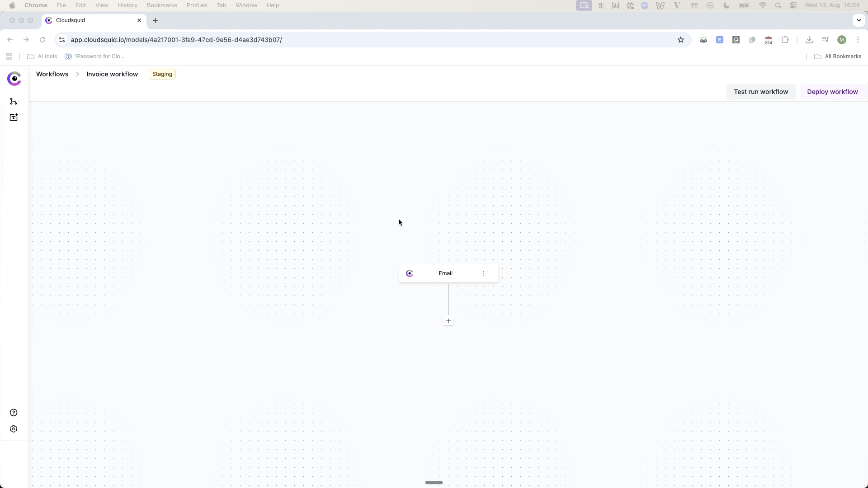
Task: Open the help question mark icon
Action: [14, 413]
